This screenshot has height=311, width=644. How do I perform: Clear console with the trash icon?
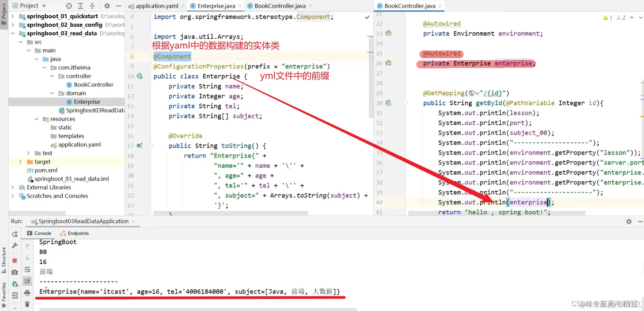(27, 304)
